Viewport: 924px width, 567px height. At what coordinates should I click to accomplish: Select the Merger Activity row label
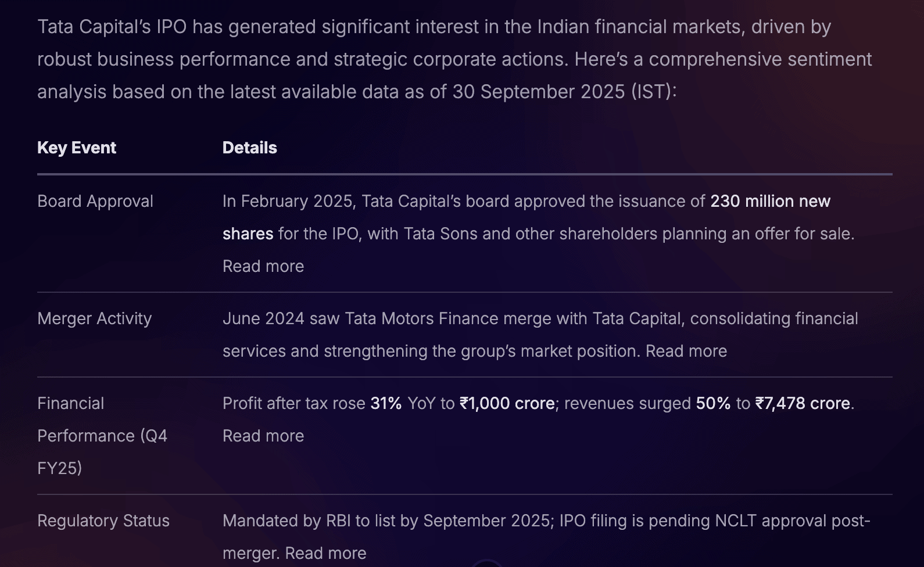click(x=94, y=318)
